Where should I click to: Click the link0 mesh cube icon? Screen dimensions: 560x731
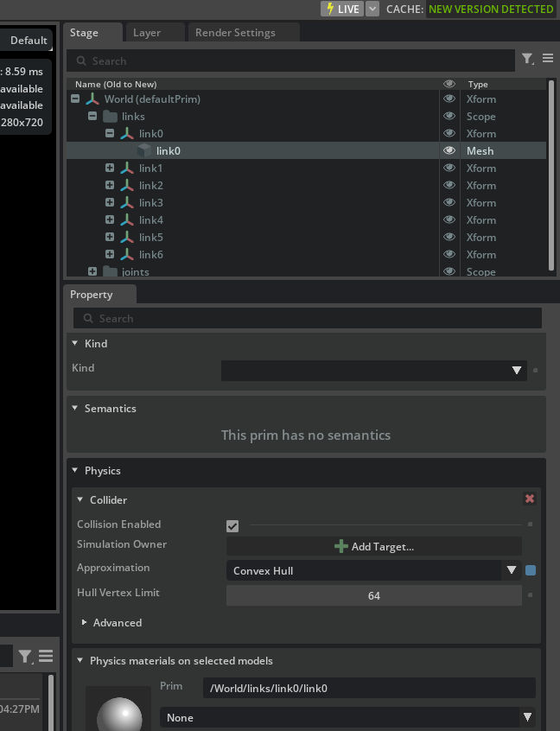(144, 151)
